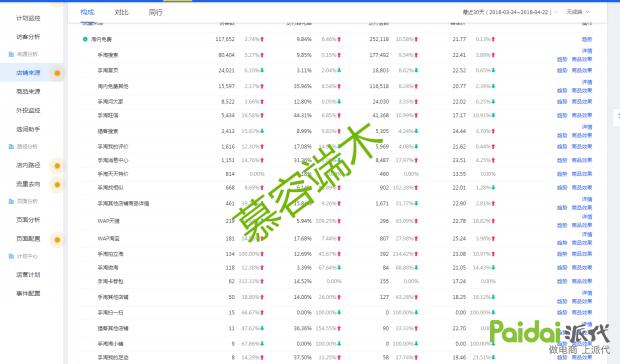
Task: Open 趋势 for the 668 row
Action: [562, 187]
